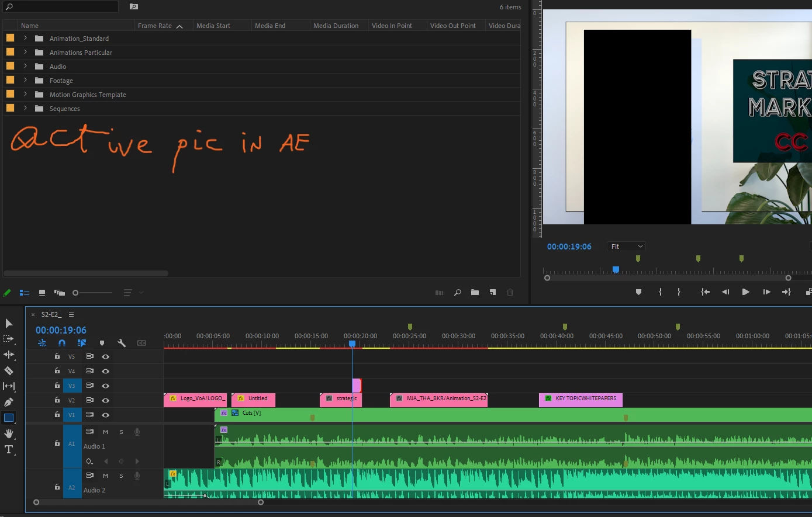Solo track Audio 2
The width and height of the screenshot is (812, 517).
pyautogui.click(x=121, y=476)
